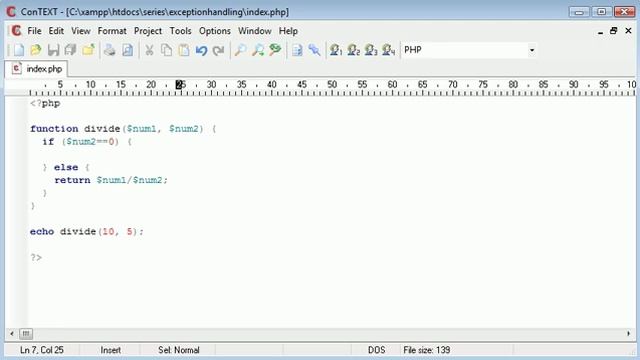Image resolution: width=640 pixels, height=360 pixels.
Task: Run user command 1 icon
Action: click(336, 50)
